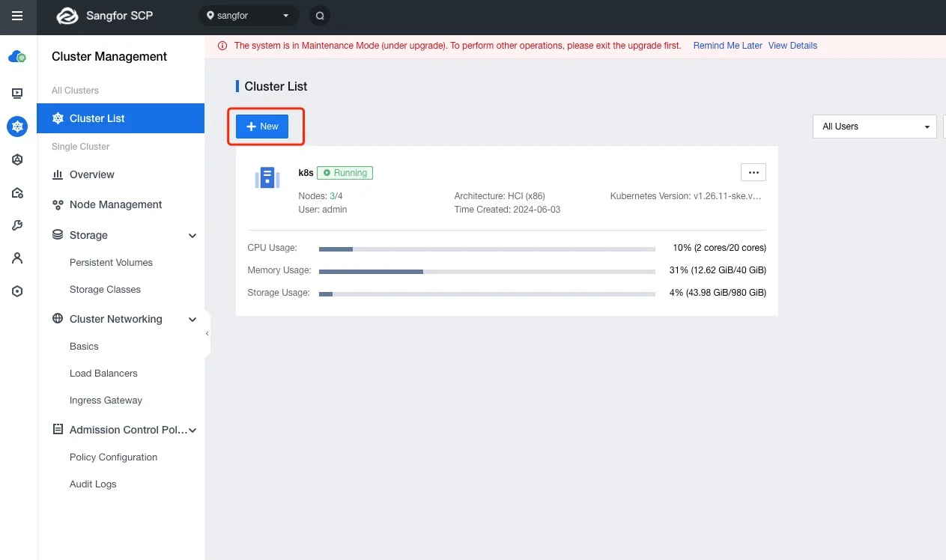Open the All Users filter dropdown
The image size is (946, 560).
(873, 127)
